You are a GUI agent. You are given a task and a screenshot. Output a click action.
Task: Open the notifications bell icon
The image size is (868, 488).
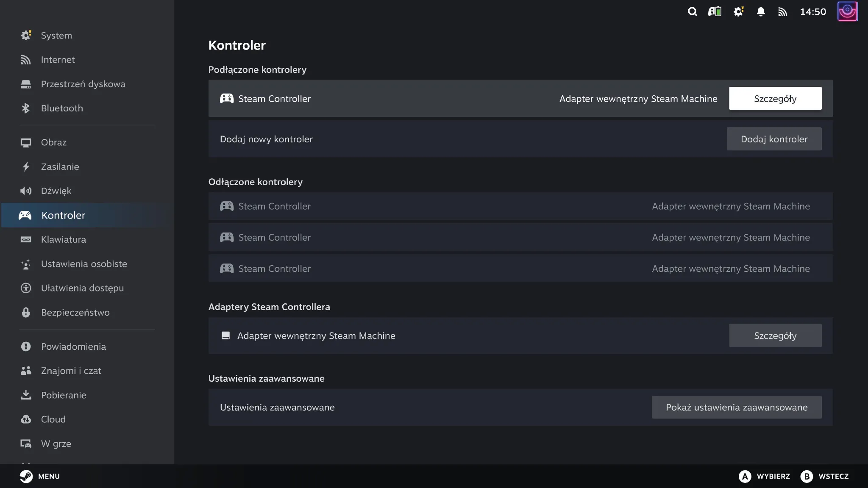point(761,11)
